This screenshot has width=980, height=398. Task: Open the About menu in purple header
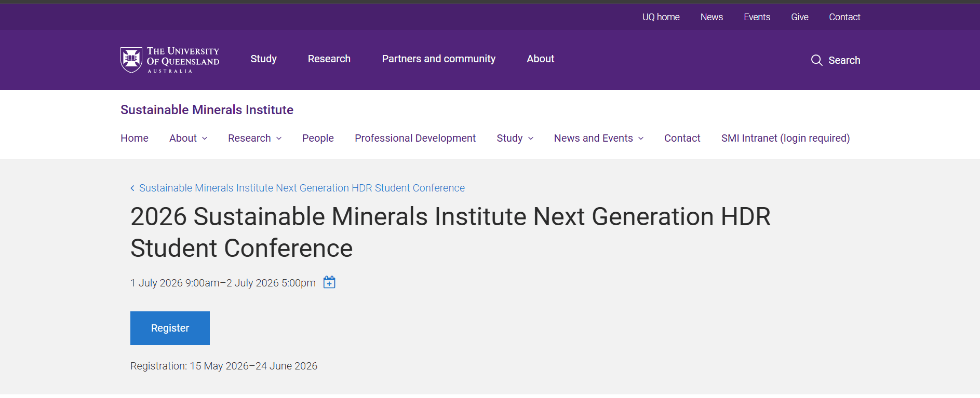tap(541, 59)
